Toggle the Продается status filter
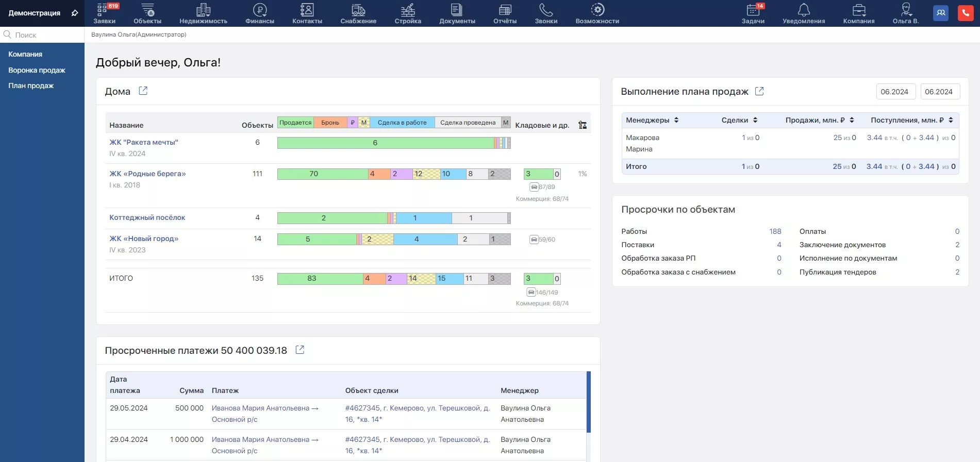The width and height of the screenshot is (980, 462). point(295,123)
